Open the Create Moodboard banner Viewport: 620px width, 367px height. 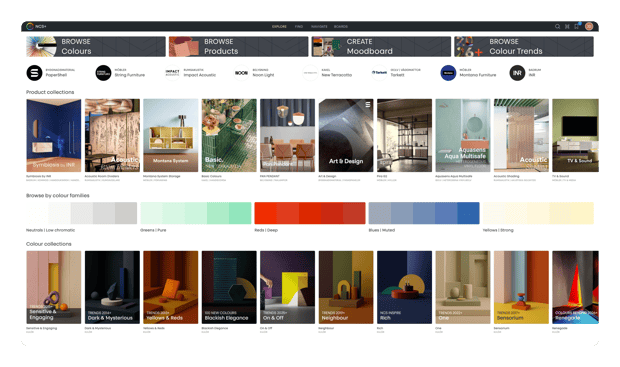(x=381, y=46)
